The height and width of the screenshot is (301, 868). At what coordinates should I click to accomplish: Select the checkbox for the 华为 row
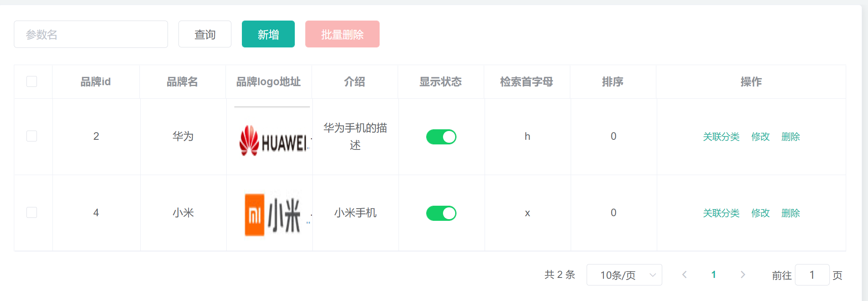32,136
